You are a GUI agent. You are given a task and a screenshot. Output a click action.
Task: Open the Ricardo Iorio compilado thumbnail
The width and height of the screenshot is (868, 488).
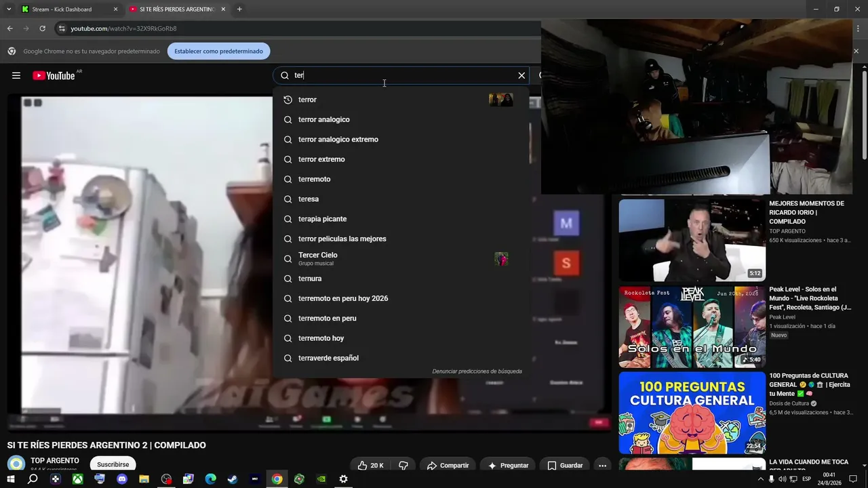coord(692,240)
